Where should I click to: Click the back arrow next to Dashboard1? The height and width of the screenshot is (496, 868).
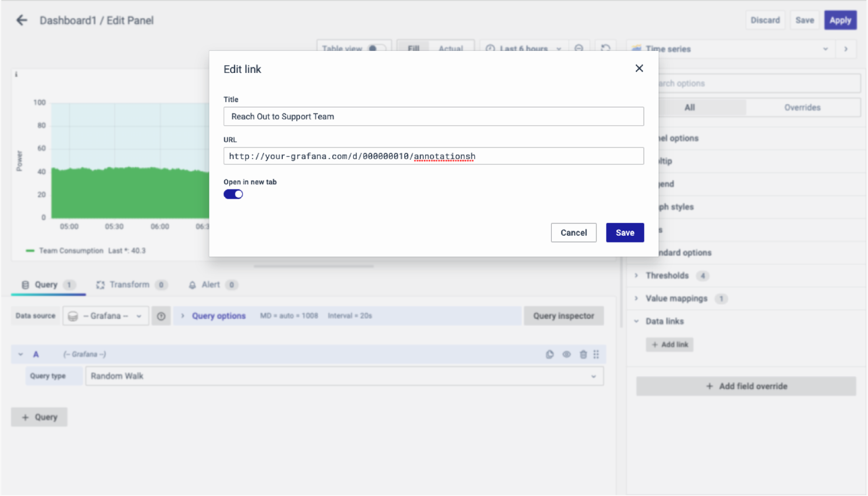[x=21, y=20]
